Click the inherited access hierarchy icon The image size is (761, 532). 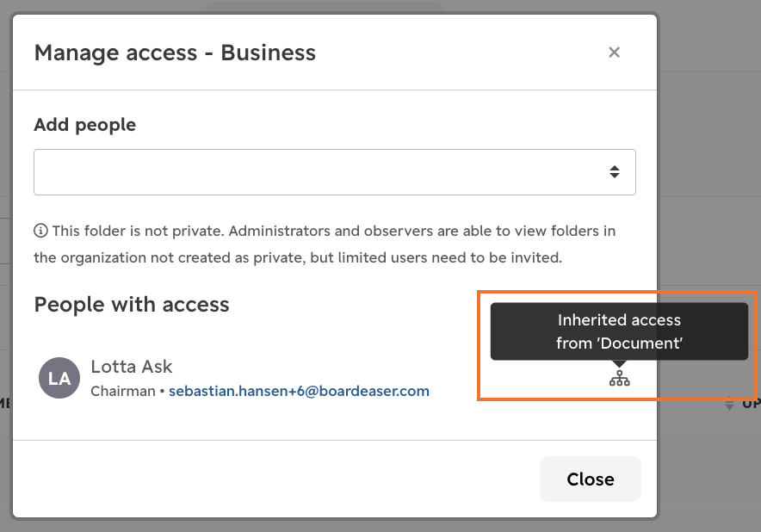tap(619, 378)
